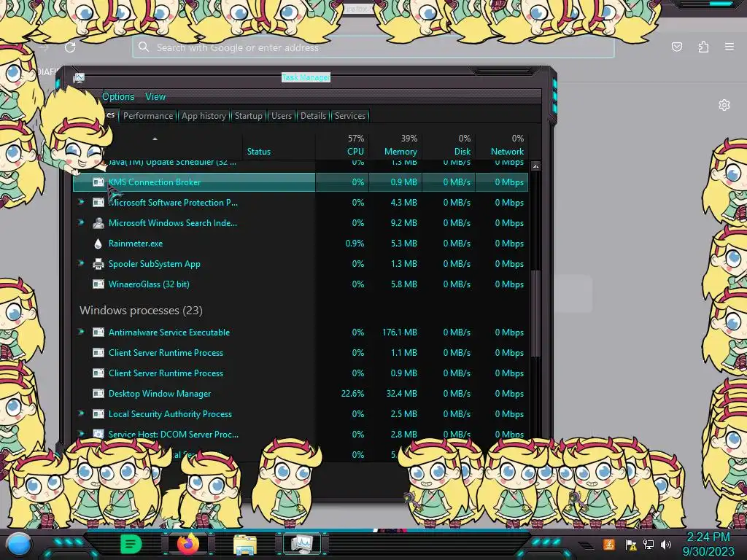Click the 22.6% CPU value
The image size is (747, 560).
click(x=352, y=394)
